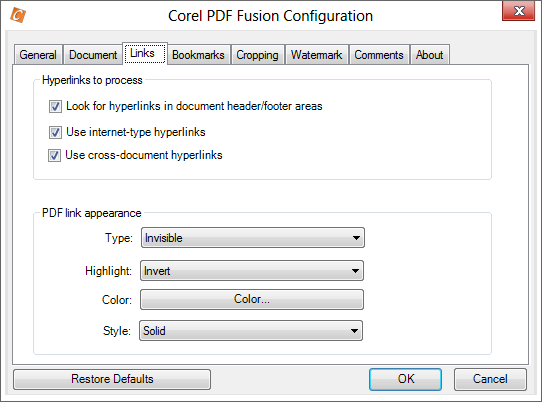The height and width of the screenshot is (402, 542).
Task: Click the Restore Defaults button
Action: point(112,379)
